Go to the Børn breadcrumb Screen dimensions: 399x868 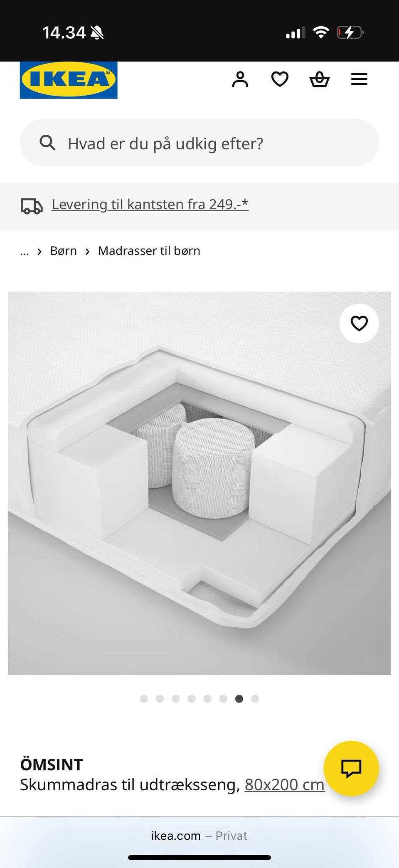pyautogui.click(x=64, y=251)
